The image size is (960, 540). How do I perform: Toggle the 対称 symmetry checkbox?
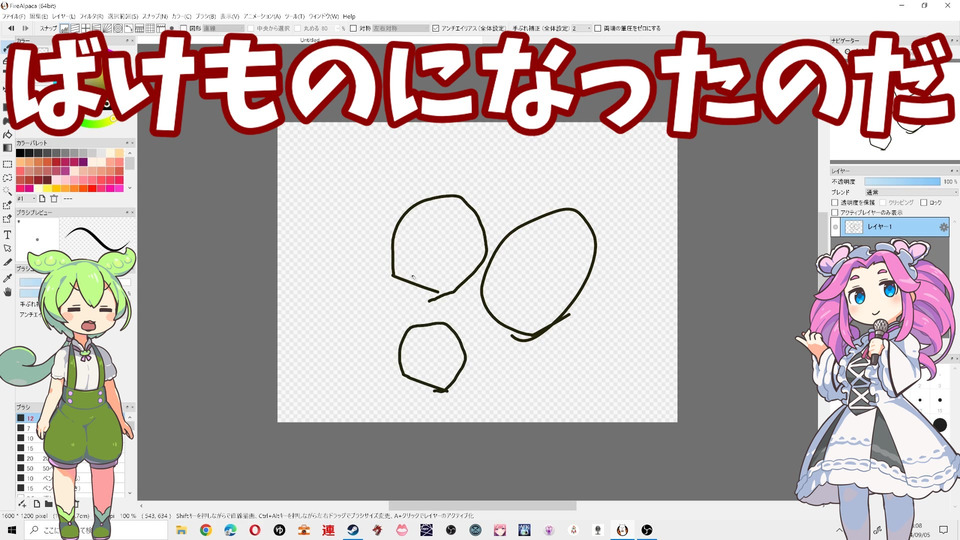pos(353,28)
